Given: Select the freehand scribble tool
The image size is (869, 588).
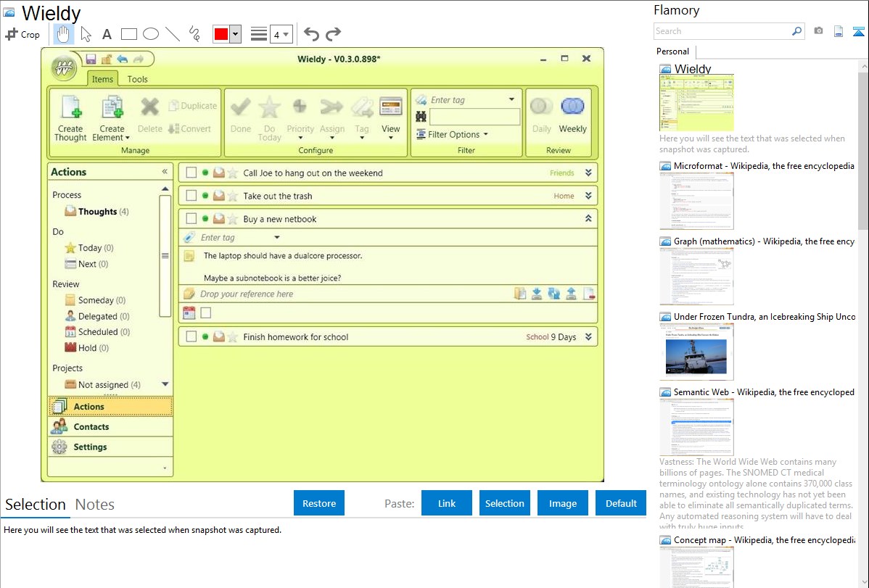Looking at the screenshot, I should [194, 34].
